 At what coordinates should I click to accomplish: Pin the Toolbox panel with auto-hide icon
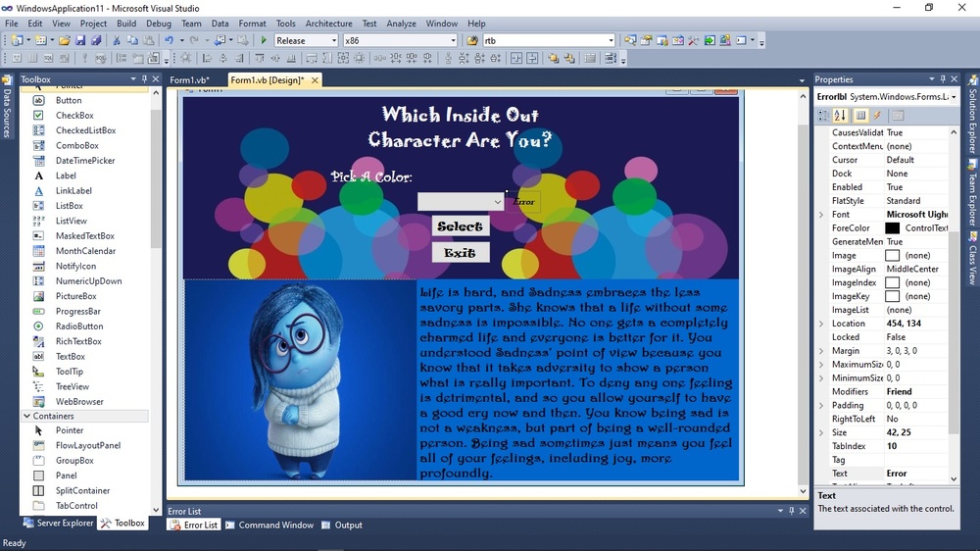click(x=145, y=79)
